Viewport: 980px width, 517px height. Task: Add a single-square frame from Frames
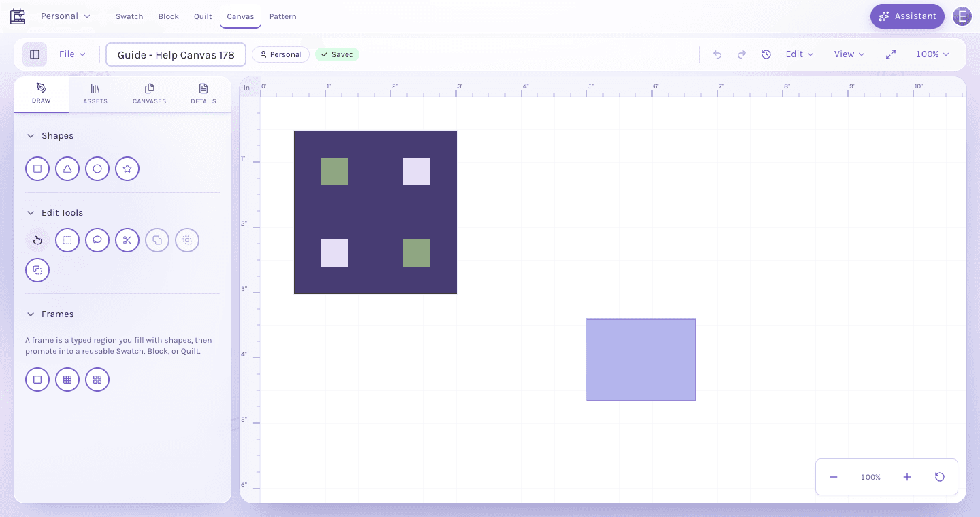tap(37, 380)
